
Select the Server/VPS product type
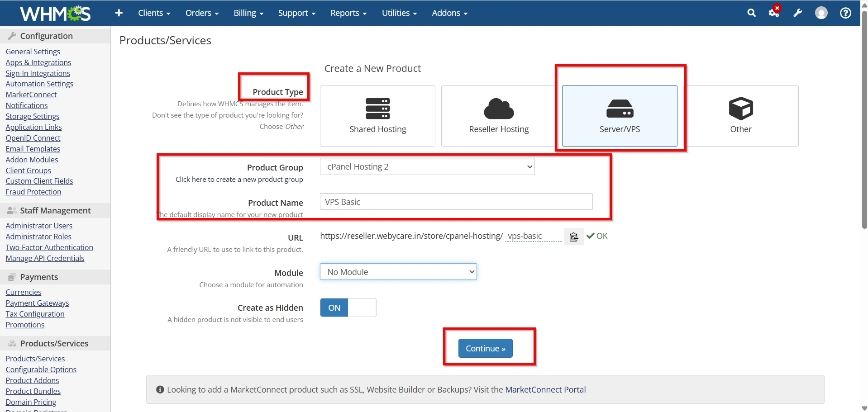click(x=620, y=116)
